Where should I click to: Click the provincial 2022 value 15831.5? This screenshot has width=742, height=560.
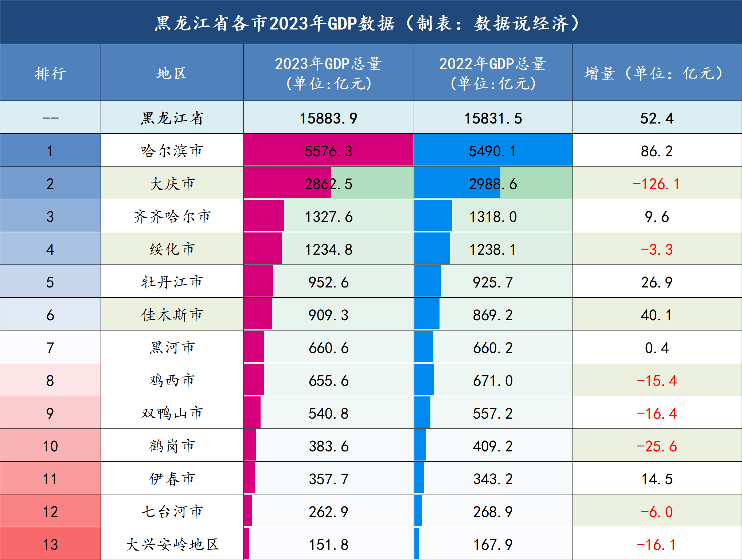click(x=493, y=118)
